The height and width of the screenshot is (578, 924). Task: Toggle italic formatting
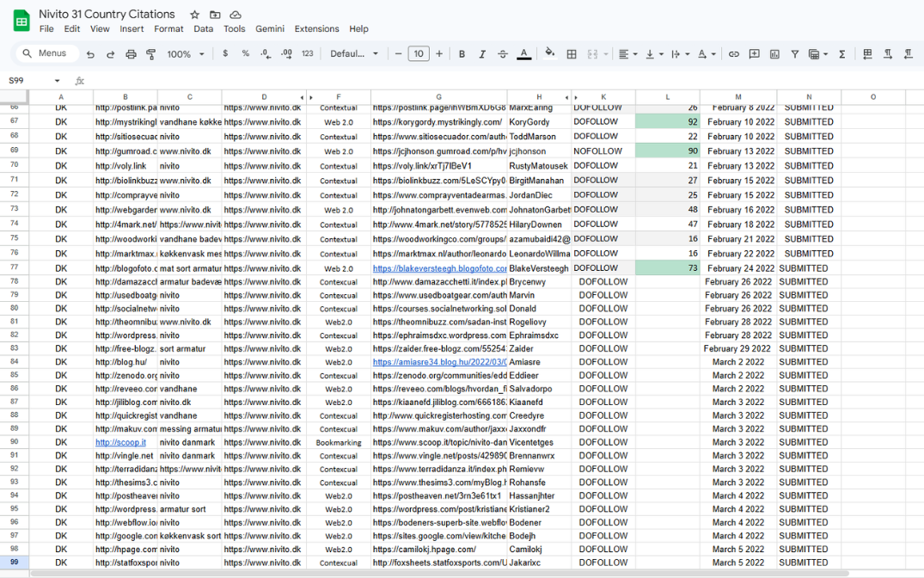[482, 54]
